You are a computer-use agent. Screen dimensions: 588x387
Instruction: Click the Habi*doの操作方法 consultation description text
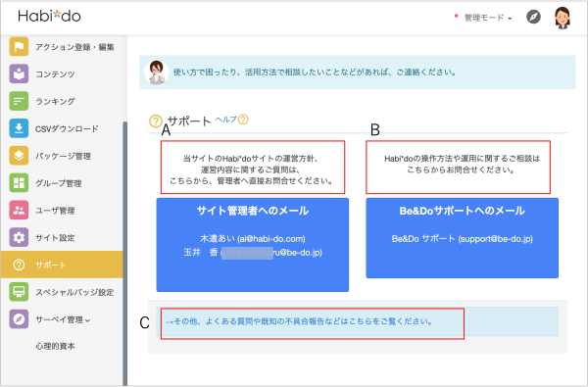tap(462, 164)
